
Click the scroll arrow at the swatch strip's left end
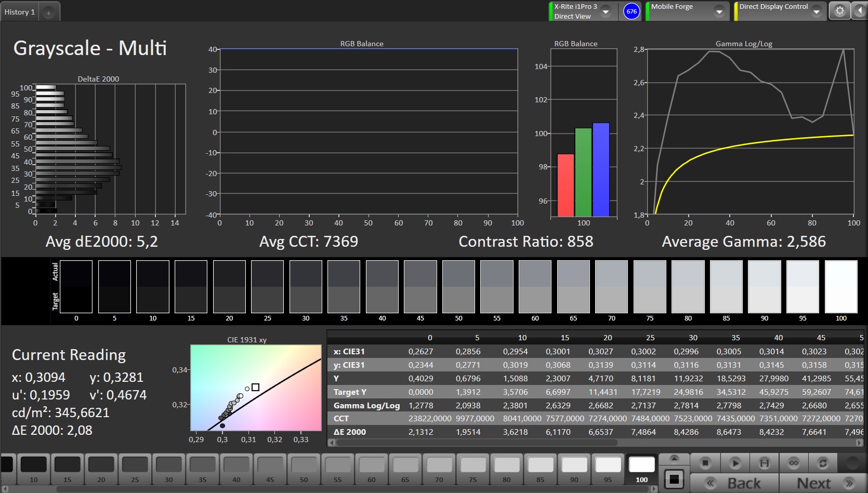4,489
